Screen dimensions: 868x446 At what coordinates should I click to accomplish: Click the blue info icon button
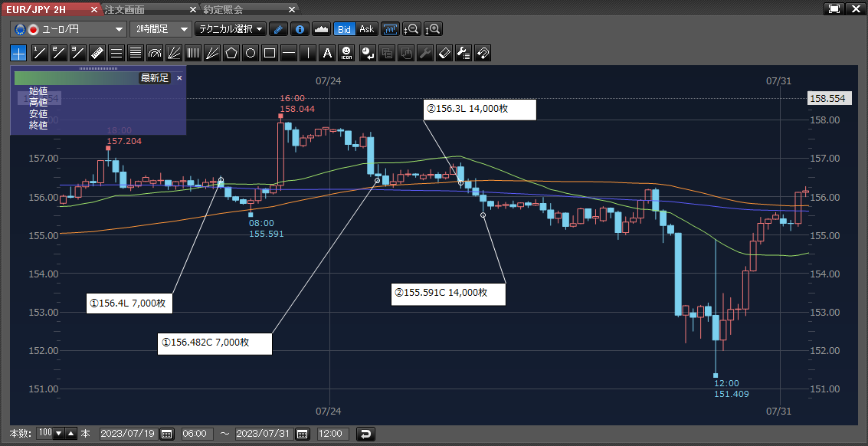tap(300, 29)
